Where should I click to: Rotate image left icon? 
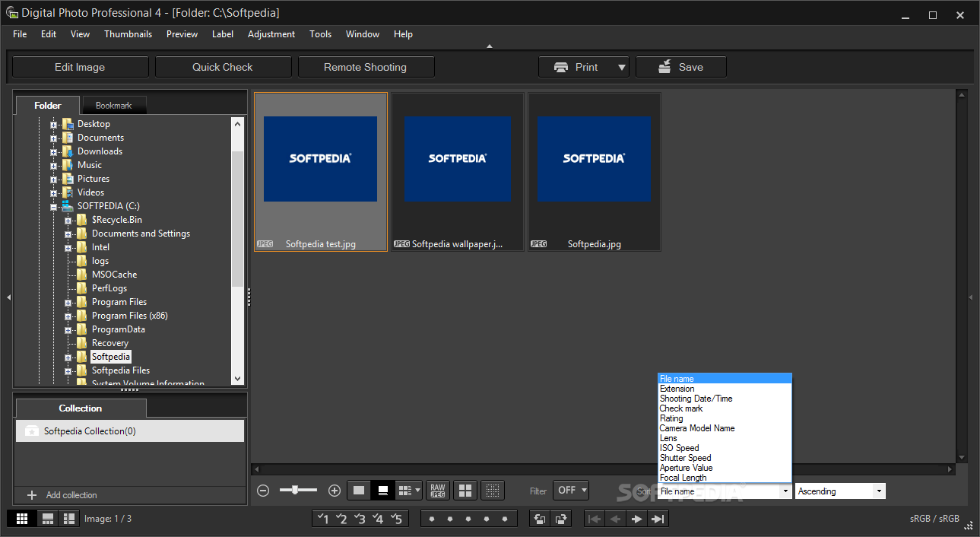540,519
